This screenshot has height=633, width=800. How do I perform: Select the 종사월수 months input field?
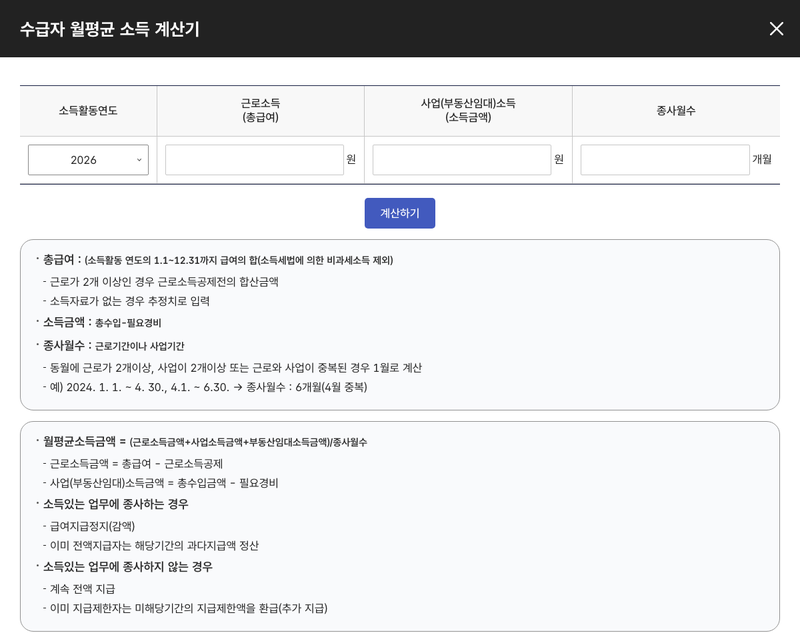[665, 160]
